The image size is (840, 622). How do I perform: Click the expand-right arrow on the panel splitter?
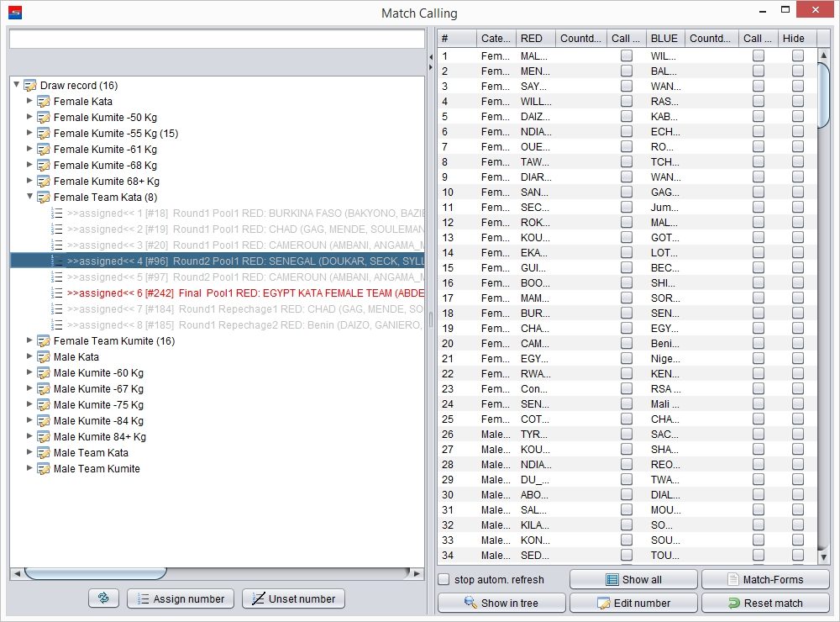pos(431,67)
